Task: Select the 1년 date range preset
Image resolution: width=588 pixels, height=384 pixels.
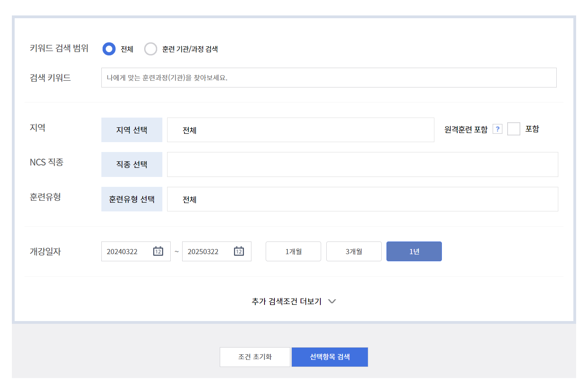Action: [x=414, y=251]
